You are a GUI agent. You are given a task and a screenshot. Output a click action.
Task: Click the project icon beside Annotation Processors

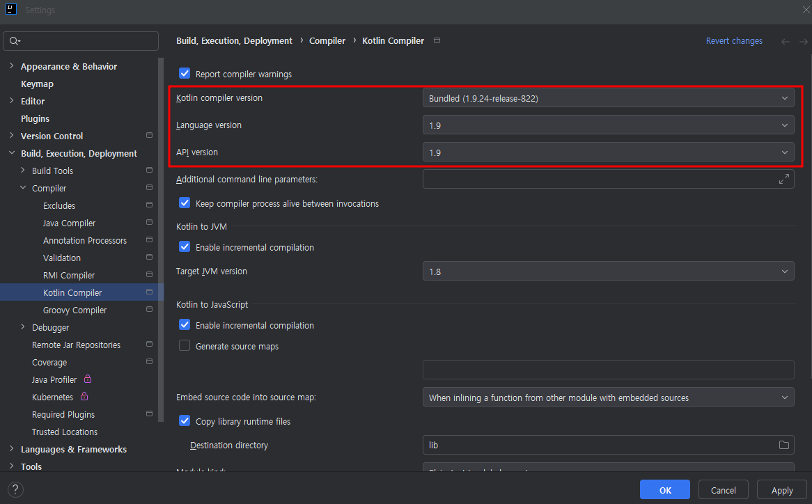point(149,239)
